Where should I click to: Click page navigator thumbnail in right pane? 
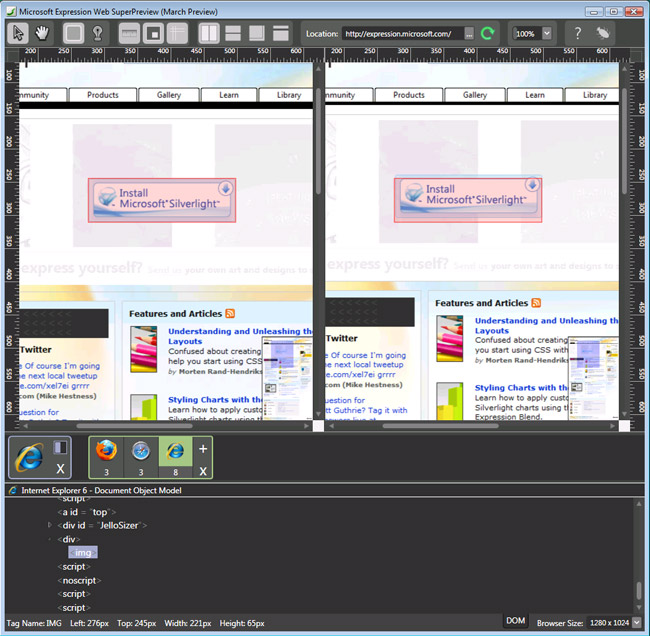593,378
